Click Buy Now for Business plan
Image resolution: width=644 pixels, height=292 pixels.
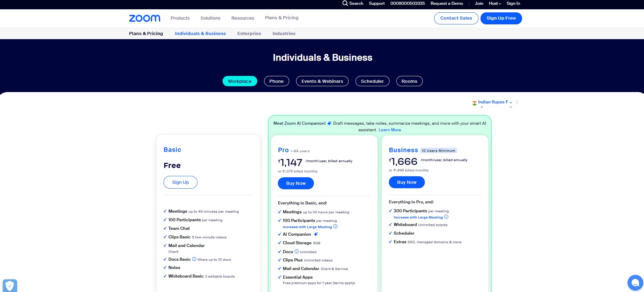(x=407, y=182)
